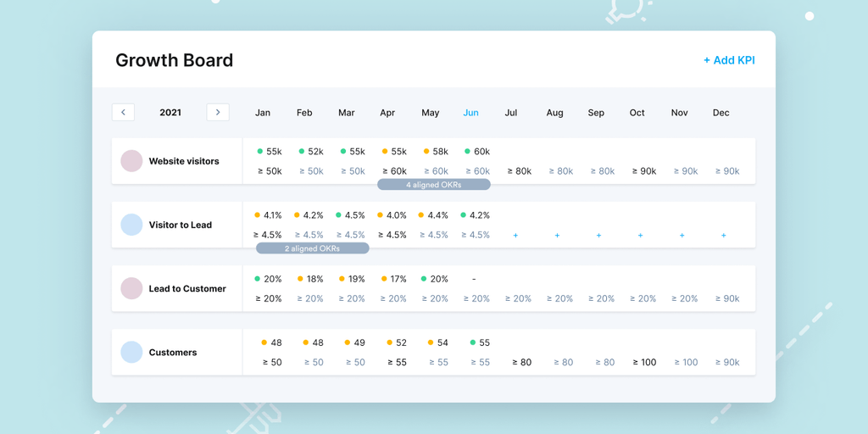Click the Customers row avatar icon
This screenshot has width=868, height=434.
(131, 352)
